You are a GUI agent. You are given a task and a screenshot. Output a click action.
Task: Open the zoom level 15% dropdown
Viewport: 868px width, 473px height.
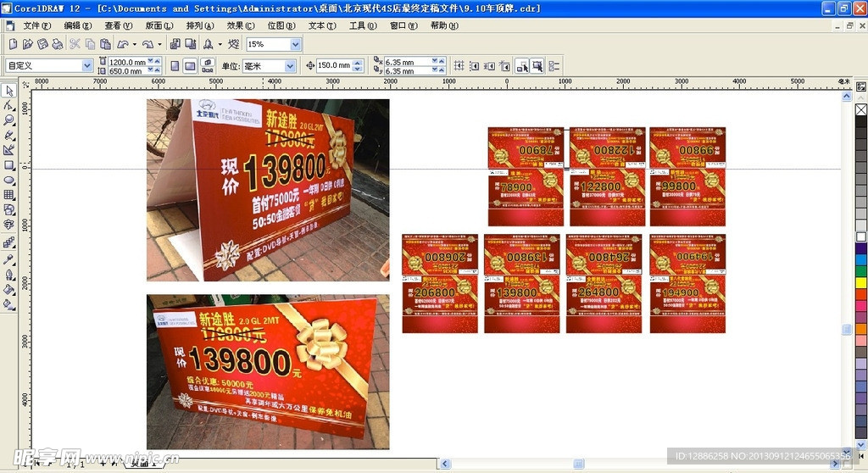point(296,44)
